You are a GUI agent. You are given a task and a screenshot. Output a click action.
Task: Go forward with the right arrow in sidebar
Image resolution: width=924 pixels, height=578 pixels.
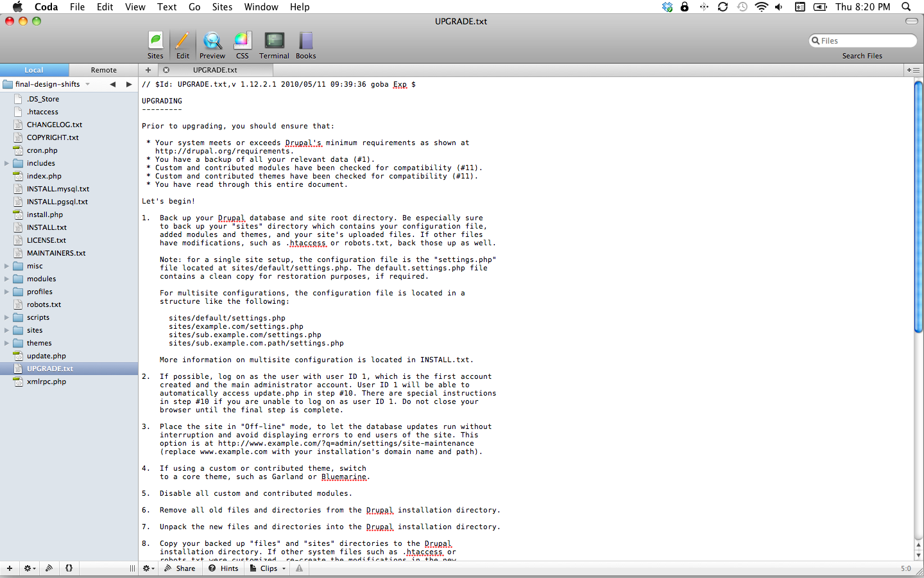point(129,84)
